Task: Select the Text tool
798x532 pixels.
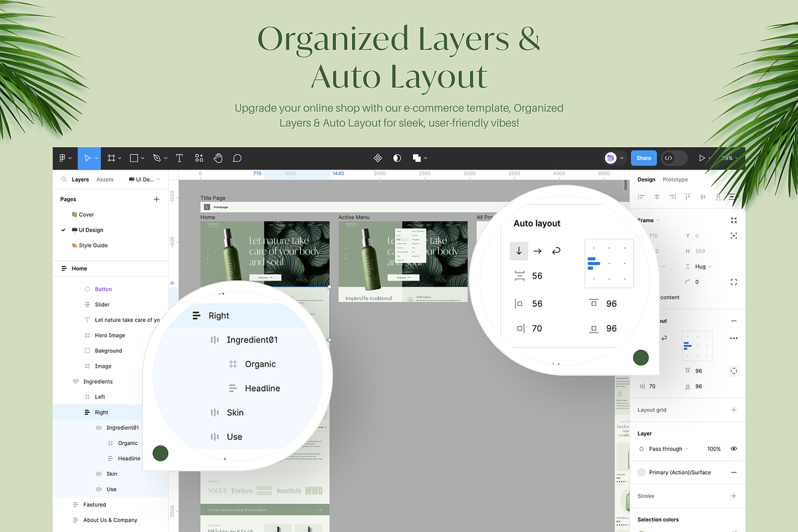Action: 179,158
